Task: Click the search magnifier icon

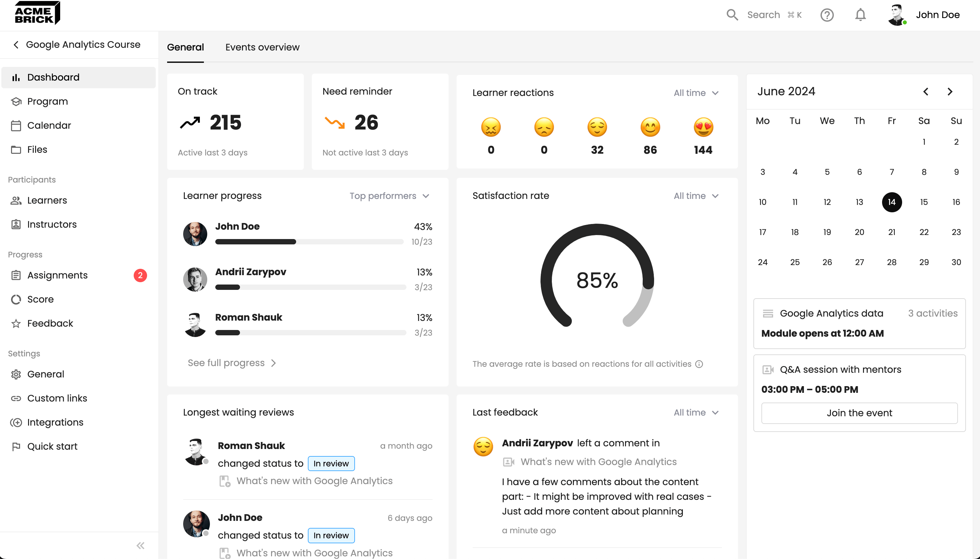Action: 732,15
